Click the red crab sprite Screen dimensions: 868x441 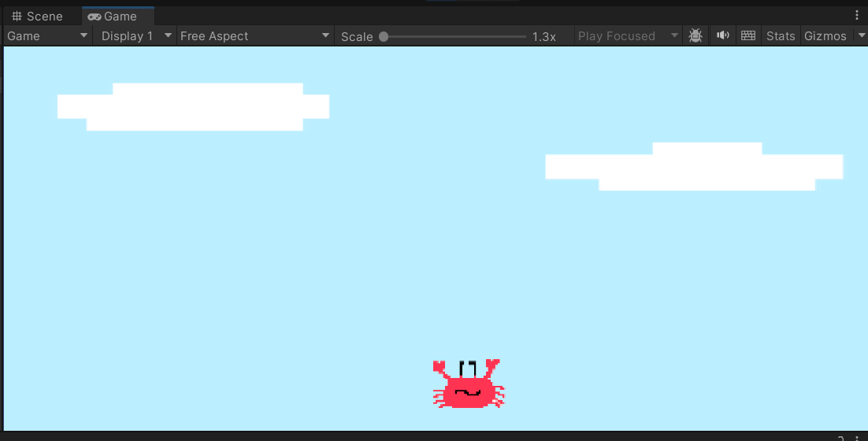(469, 384)
